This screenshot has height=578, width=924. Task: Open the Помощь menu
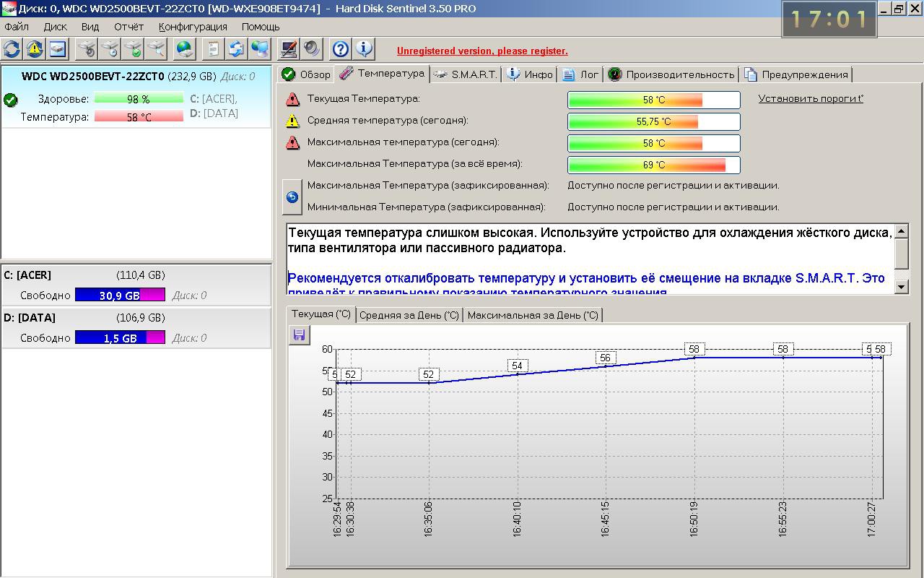pos(261,27)
